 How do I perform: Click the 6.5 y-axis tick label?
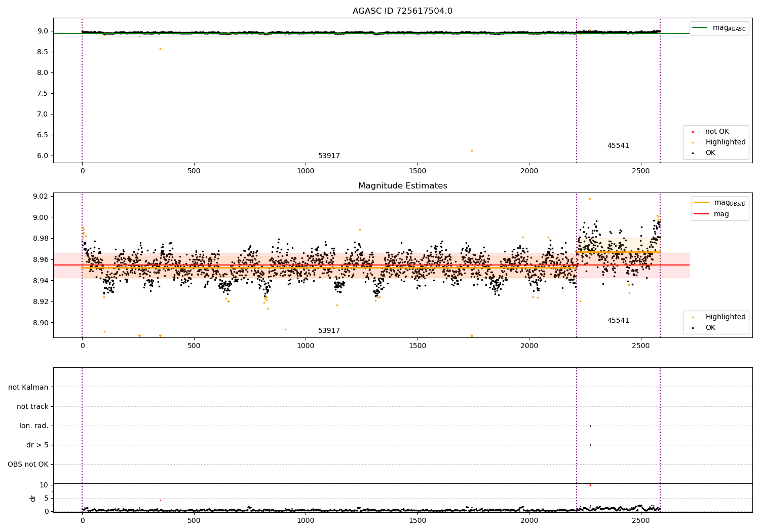point(43,135)
